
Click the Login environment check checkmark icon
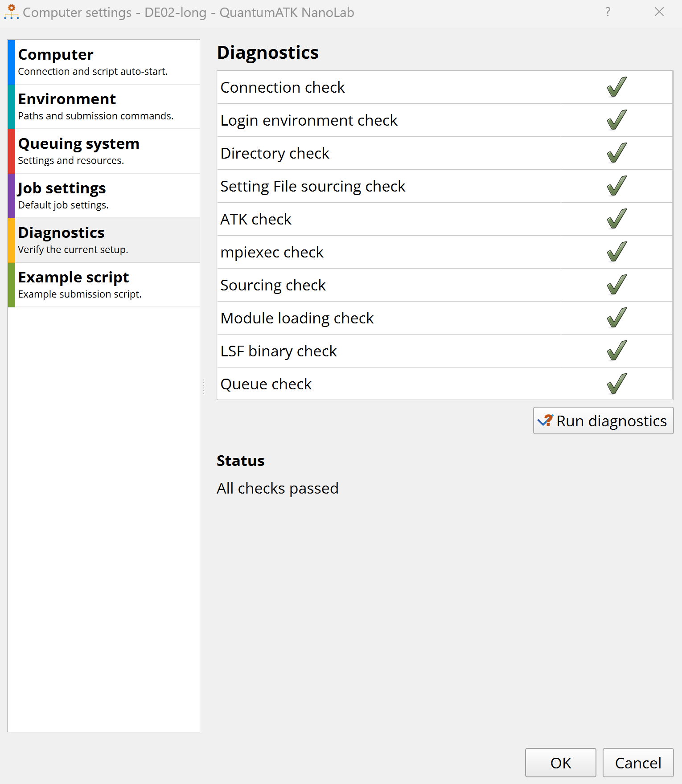617,120
